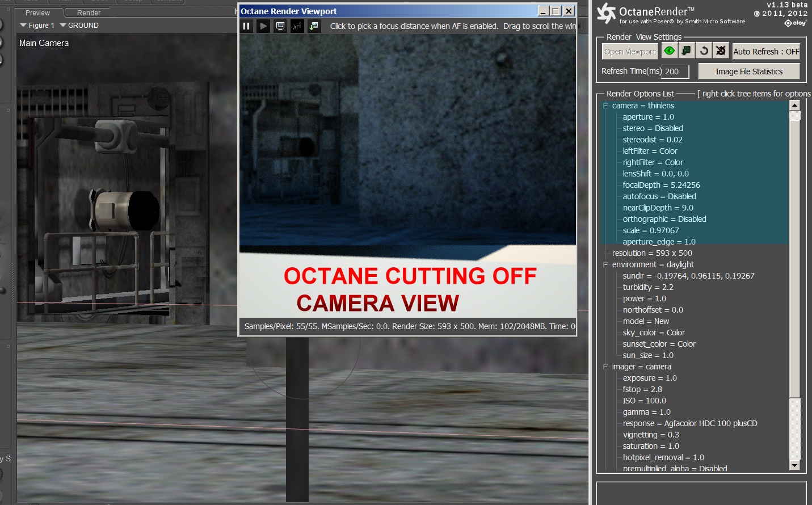Viewport: 812px width, 505px height.
Task: Click the Main Camera label in the preview
Action: 44,43
